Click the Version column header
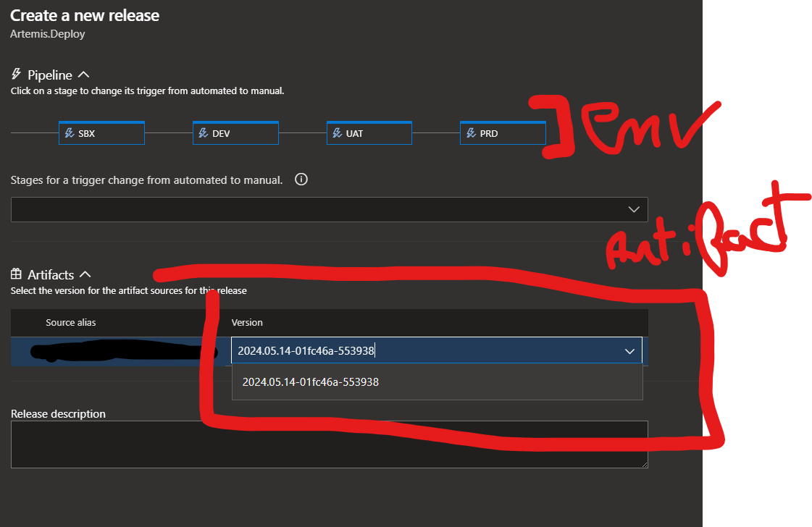 click(x=247, y=323)
